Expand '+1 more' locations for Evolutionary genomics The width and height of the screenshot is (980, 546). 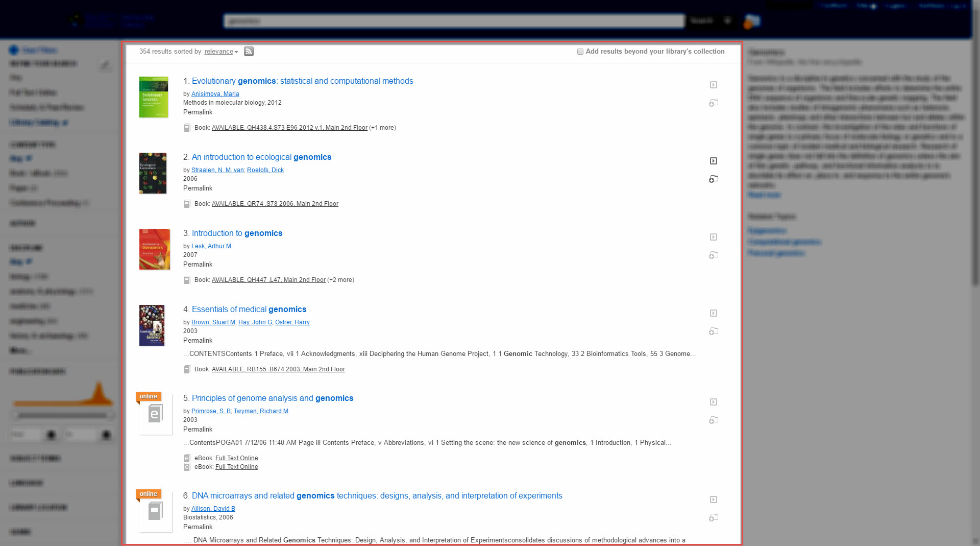tap(382, 128)
